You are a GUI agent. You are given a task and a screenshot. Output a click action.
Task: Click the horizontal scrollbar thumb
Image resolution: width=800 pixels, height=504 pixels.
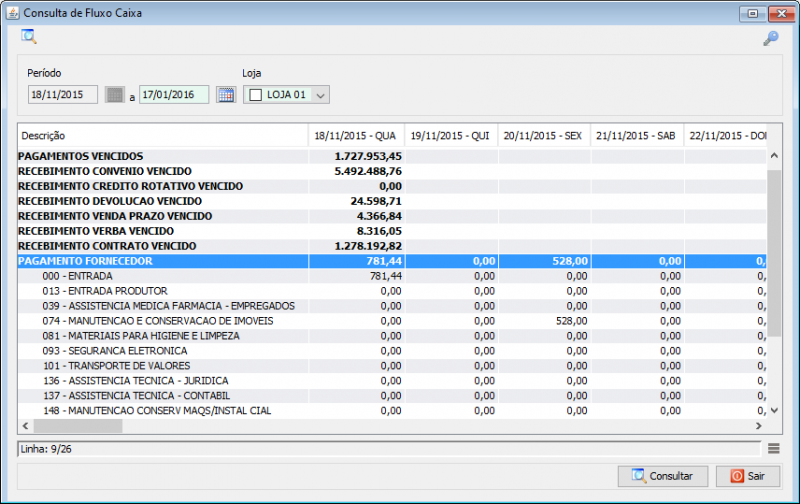click(x=78, y=425)
